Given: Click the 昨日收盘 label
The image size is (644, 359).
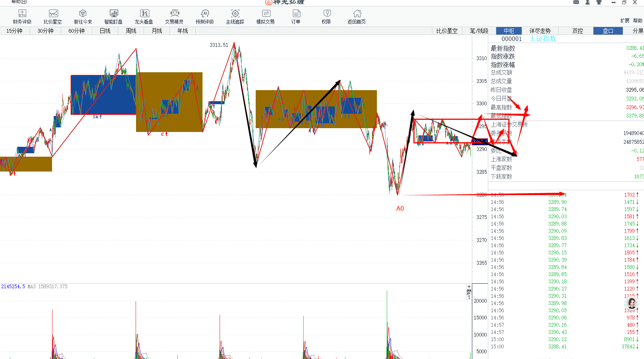Looking at the screenshot, I should [501, 90].
